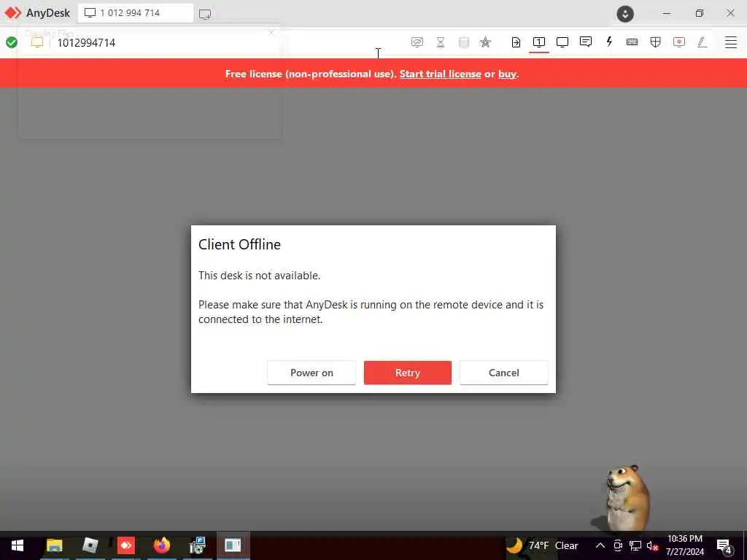The width and height of the screenshot is (747, 560).
Task: Open the file transfer icon
Action: tap(516, 42)
